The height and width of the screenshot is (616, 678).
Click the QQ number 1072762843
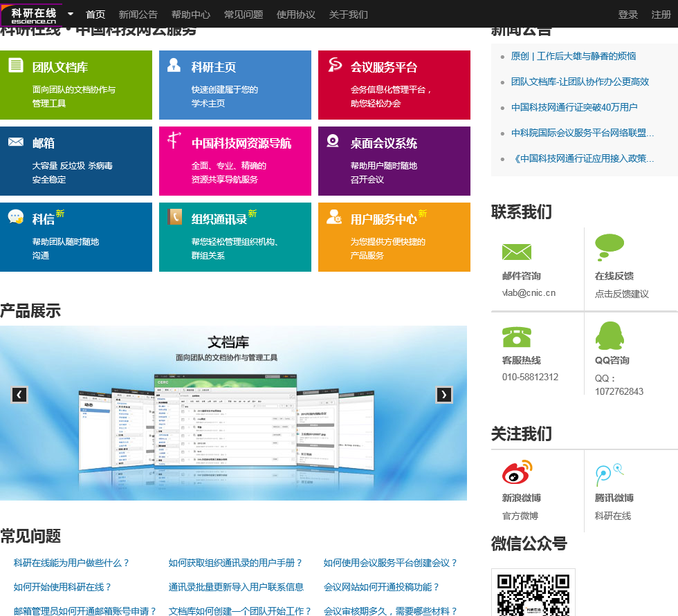pyautogui.click(x=619, y=391)
